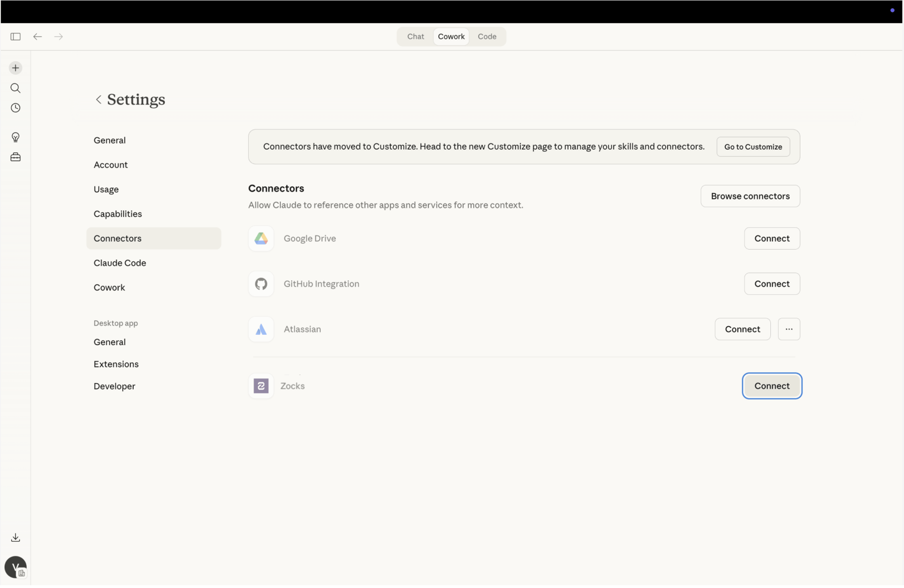The height and width of the screenshot is (588, 904).
Task: Connect the Zocks connector
Action: tap(772, 386)
